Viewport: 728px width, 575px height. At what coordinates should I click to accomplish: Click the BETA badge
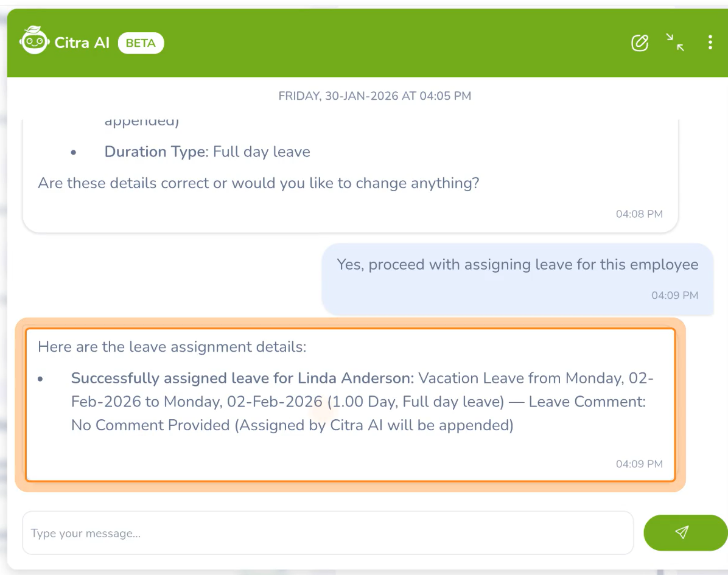point(141,43)
